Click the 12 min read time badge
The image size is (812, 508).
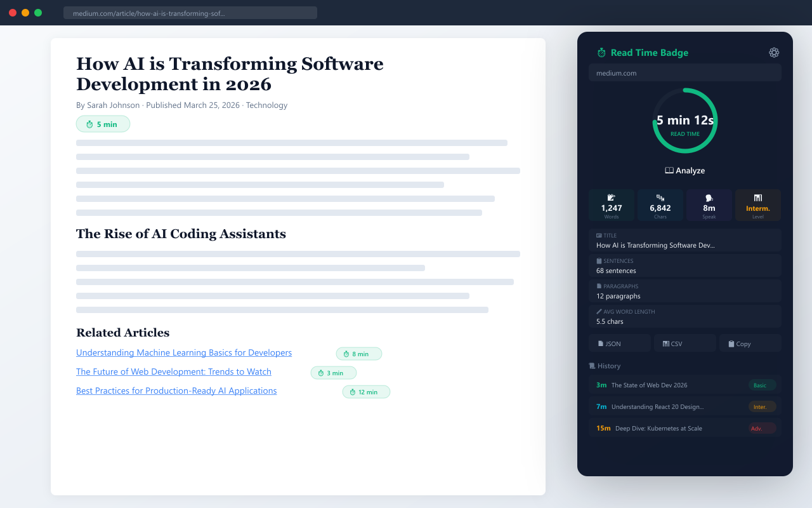tap(366, 392)
